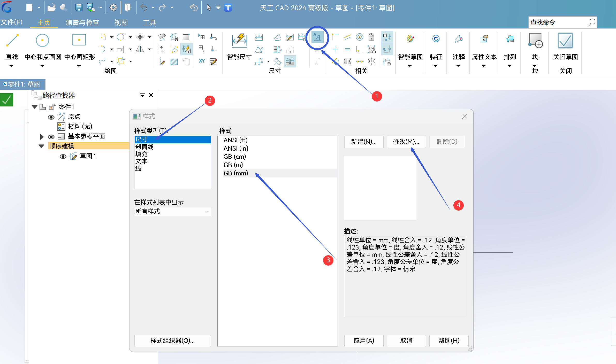Click the 取消 button
The height and width of the screenshot is (364, 616).
[406, 341]
